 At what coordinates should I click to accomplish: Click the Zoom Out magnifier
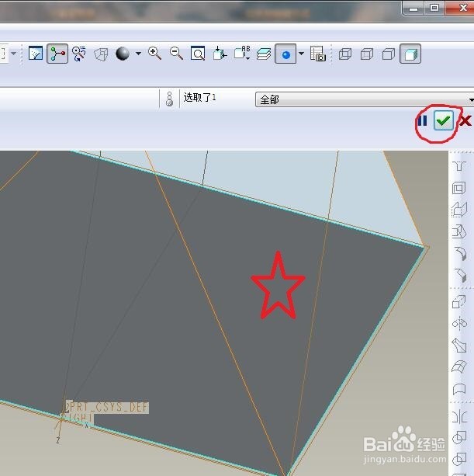[176, 54]
